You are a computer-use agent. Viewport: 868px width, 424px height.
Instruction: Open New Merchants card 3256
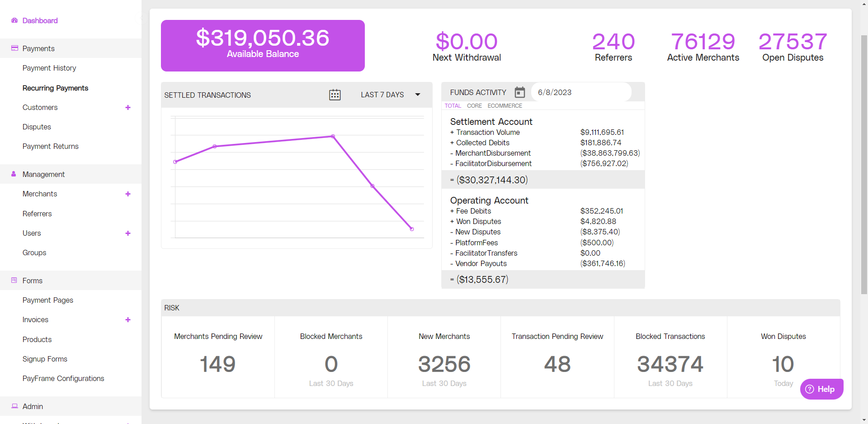(444, 357)
